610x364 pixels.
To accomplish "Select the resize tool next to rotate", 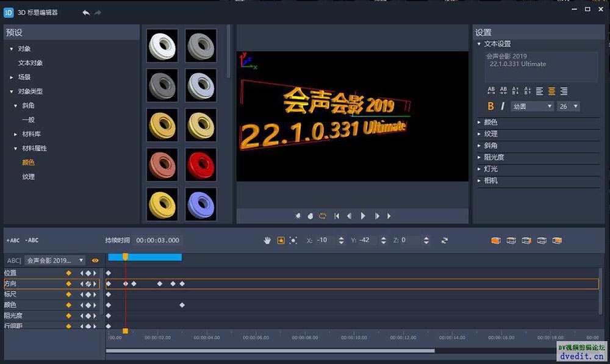I will pyautogui.click(x=293, y=241).
